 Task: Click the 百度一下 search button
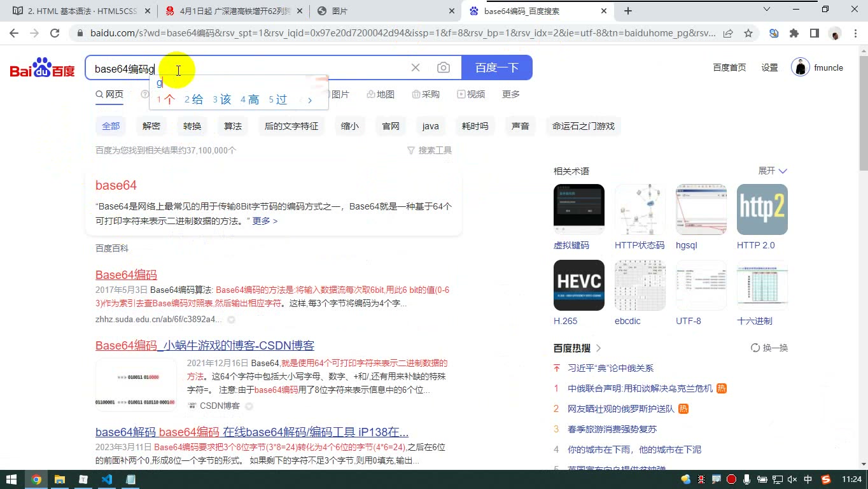(497, 67)
